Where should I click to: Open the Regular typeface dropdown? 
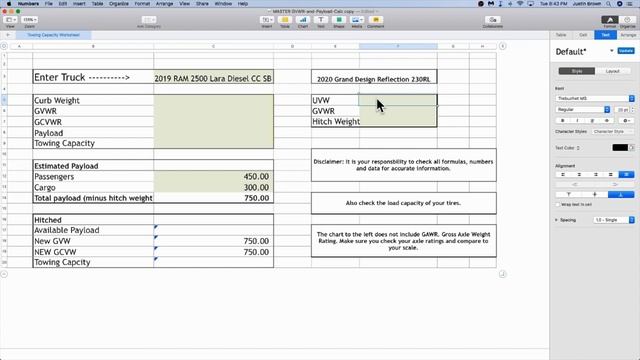(583, 109)
